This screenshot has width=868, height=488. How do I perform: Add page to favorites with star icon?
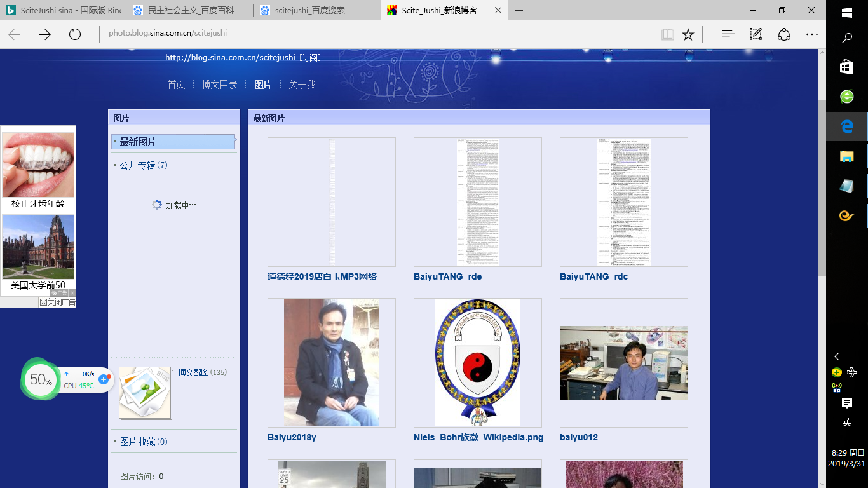tap(688, 35)
